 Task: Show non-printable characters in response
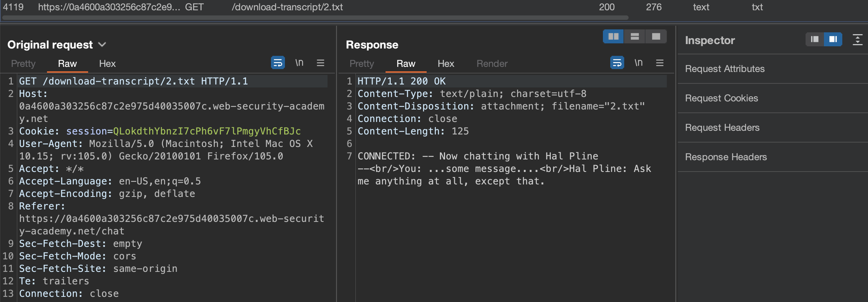639,63
